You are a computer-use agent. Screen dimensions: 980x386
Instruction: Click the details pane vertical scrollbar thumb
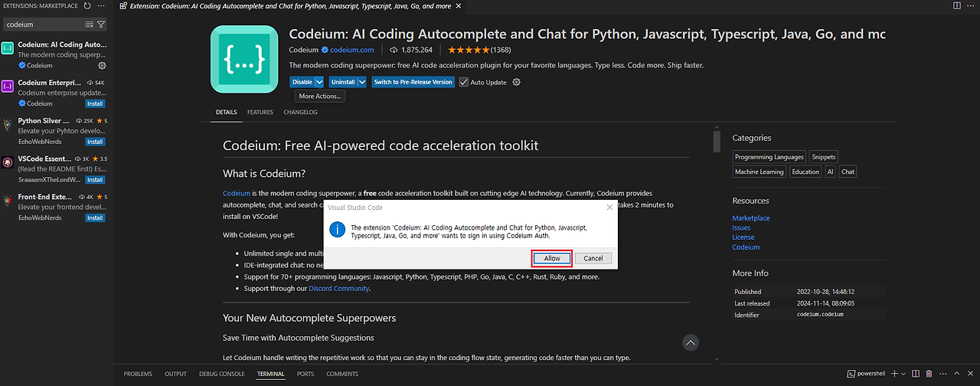717,142
